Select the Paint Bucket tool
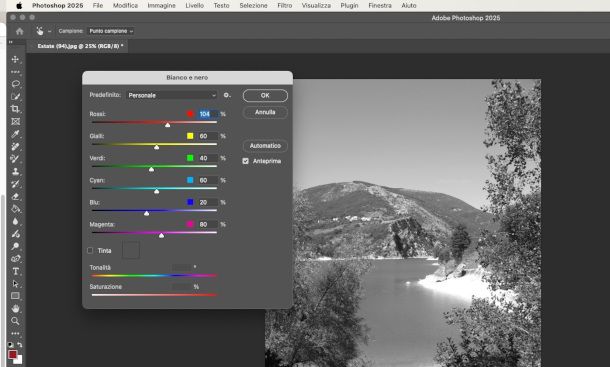610x367 pixels. click(x=15, y=209)
